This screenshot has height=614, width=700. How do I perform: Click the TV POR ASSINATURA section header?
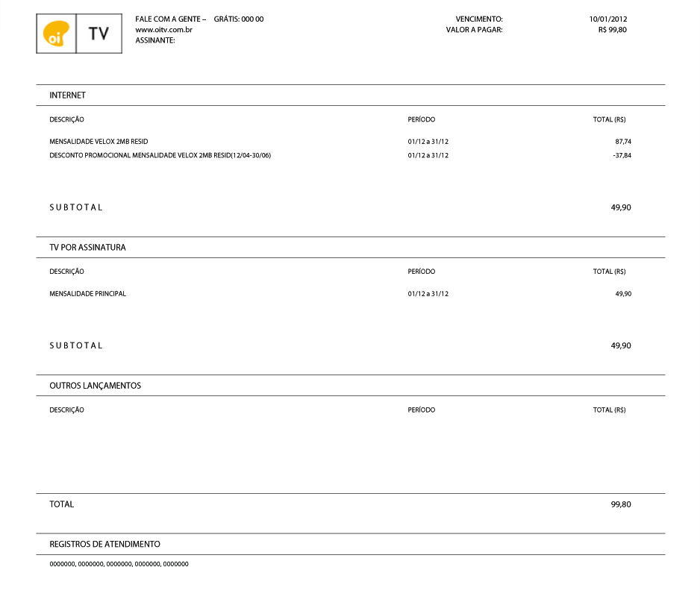pyautogui.click(x=87, y=248)
